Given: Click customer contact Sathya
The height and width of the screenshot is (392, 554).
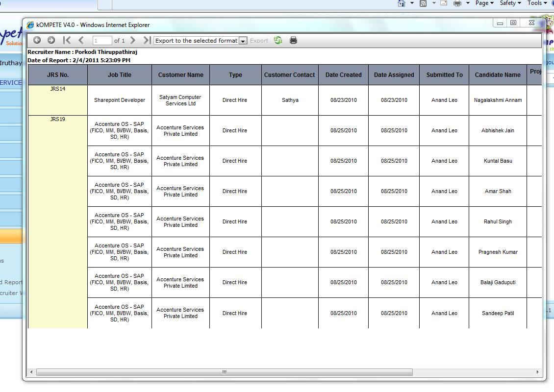Looking at the screenshot, I should (290, 100).
